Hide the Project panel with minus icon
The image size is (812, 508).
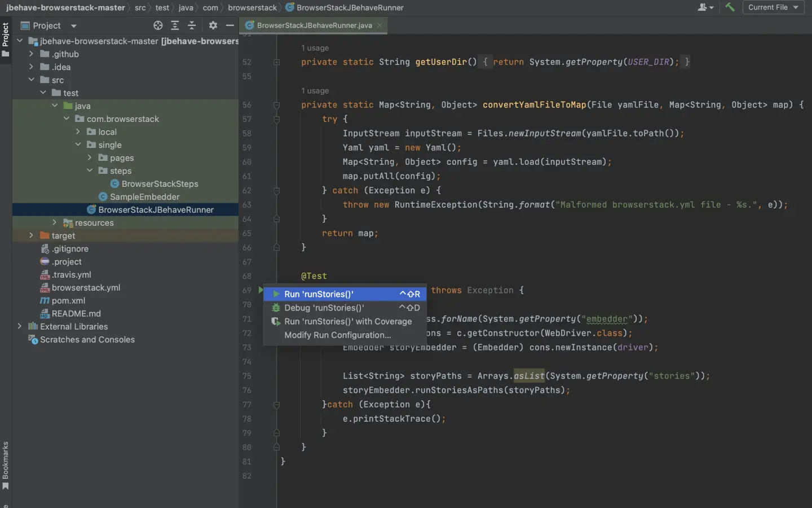(230, 25)
